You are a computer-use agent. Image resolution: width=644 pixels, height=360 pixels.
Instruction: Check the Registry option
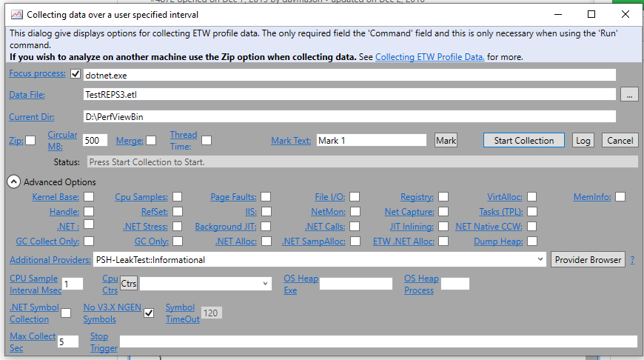pos(443,197)
